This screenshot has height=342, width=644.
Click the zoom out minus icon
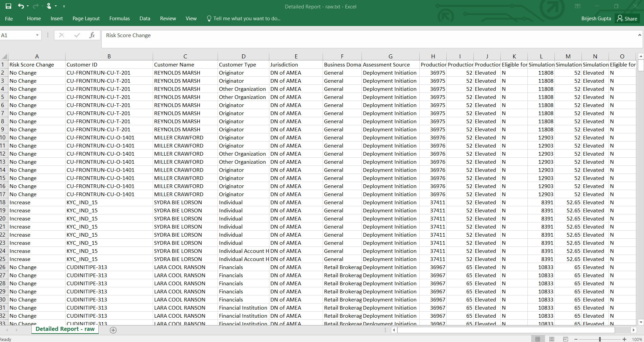pos(576,339)
